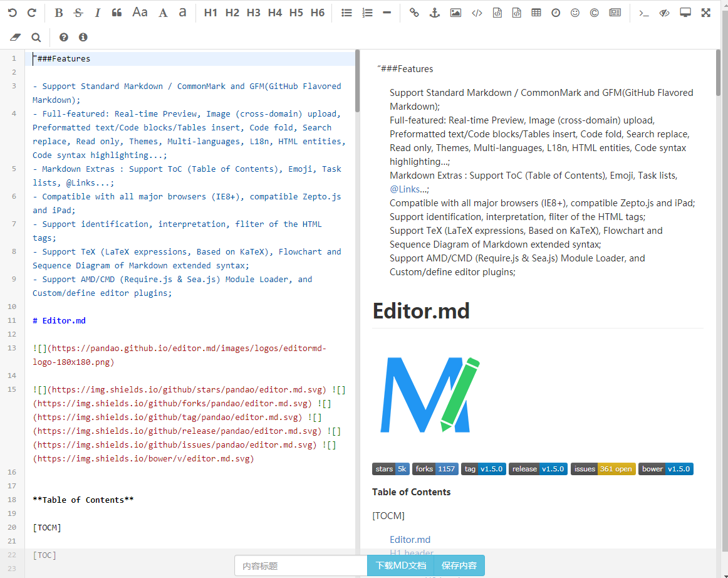The width and height of the screenshot is (728, 578).
Task: Apply strikethrough formatting
Action: (x=78, y=13)
